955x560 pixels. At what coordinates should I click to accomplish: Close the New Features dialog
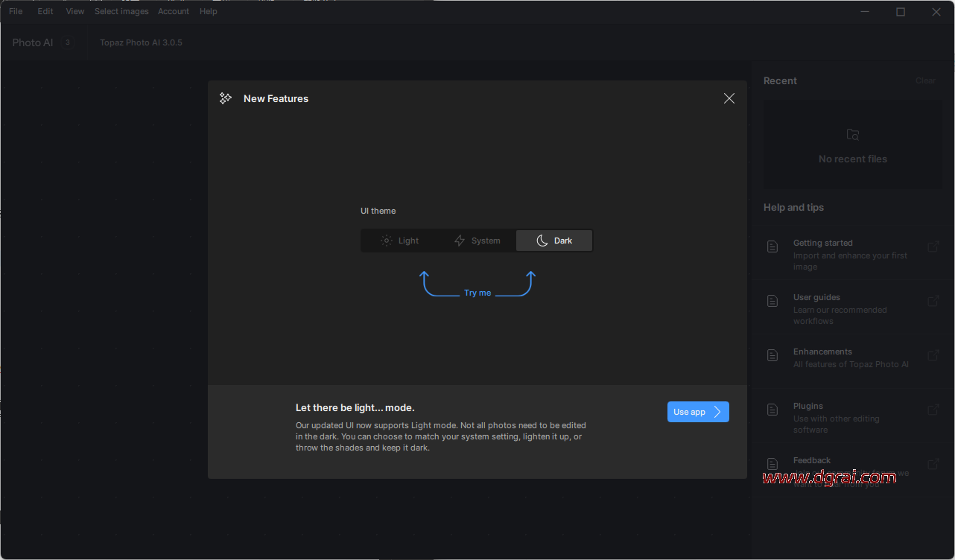[729, 98]
